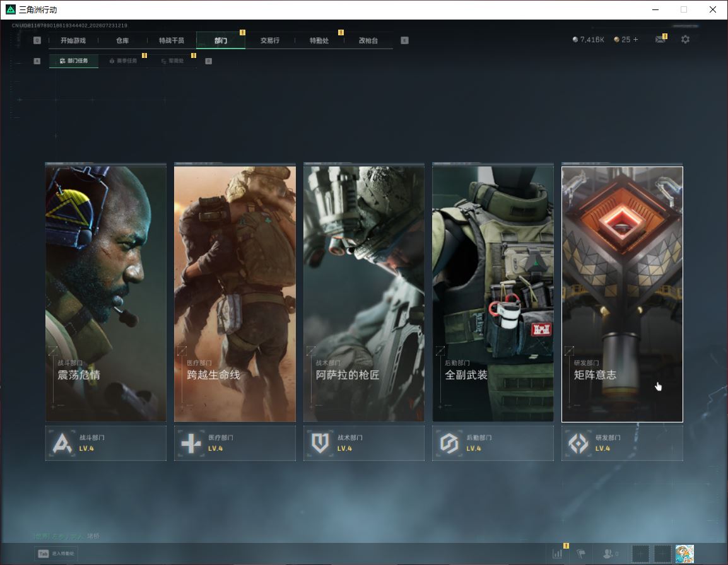The width and height of the screenshot is (728, 565).
Task: Click the 战术部门 LV.4 panel
Action: 364,443
